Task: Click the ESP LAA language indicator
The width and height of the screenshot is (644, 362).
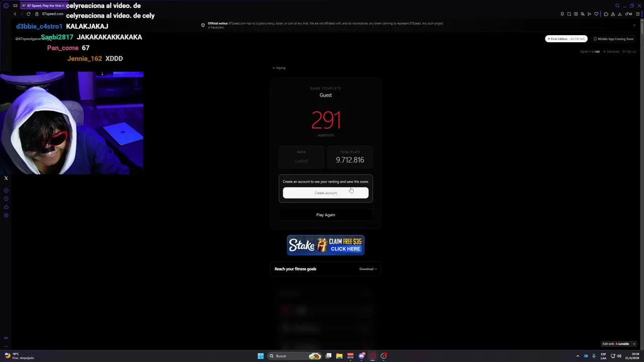Action: (603, 356)
